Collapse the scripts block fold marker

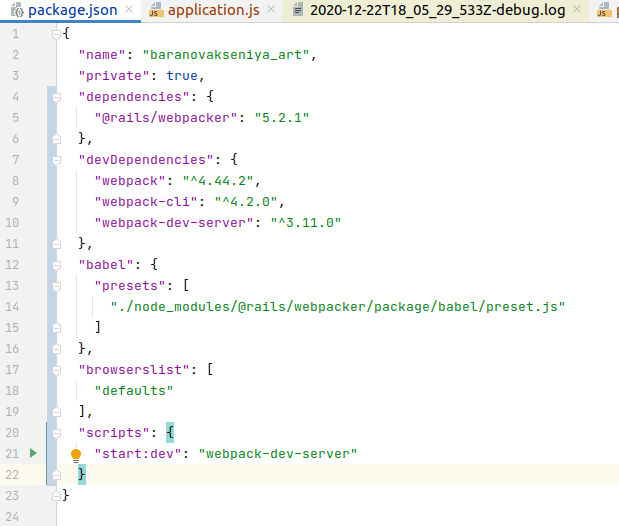pyautogui.click(x=56, y=433)
